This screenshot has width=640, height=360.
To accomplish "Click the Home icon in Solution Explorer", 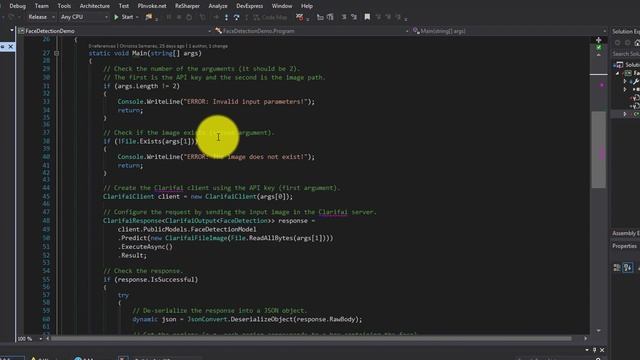I will click(637, 43).
